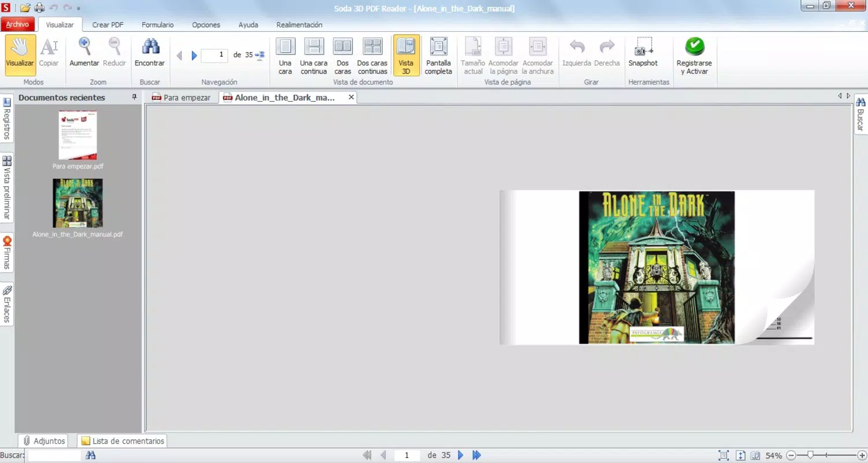Jump to first page in status bar
Image resolution: width=868 pixels, height=463 pixels.
click(x=367, y=455)
